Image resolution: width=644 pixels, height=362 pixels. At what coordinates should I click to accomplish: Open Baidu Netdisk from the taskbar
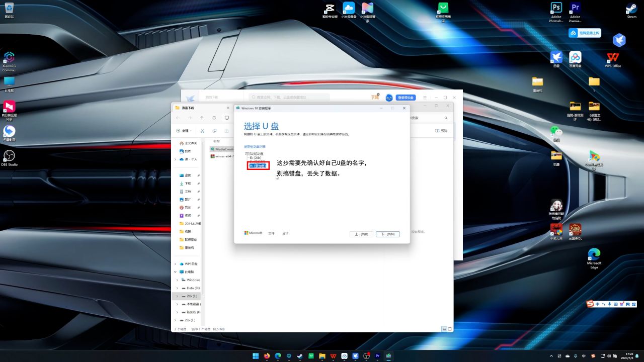pyautogui.click(x=344, y=356)
